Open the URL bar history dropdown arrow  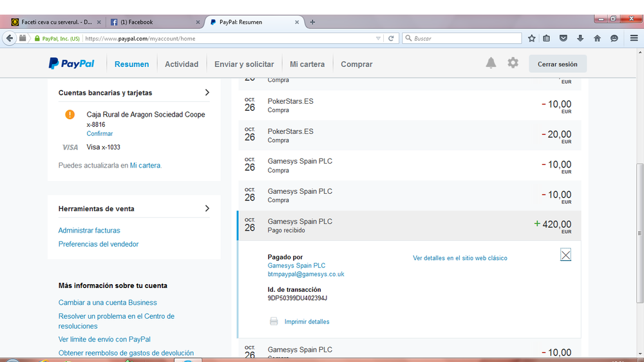click(378, 39)
